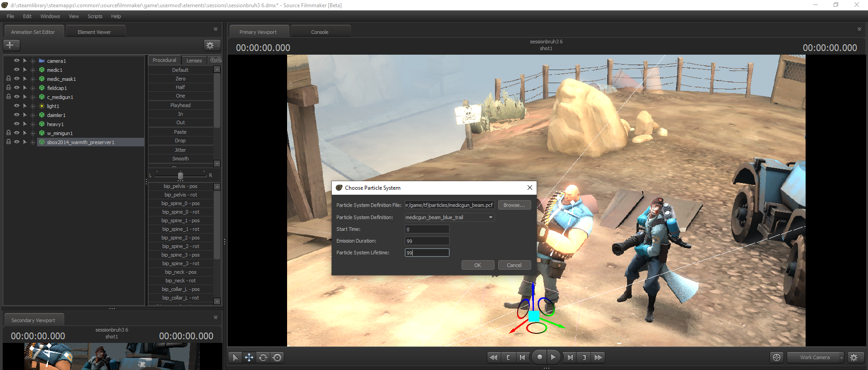Screen dimensions: 868x370
Task: Click the camera icon of camera1
Action: pos(42,61)
